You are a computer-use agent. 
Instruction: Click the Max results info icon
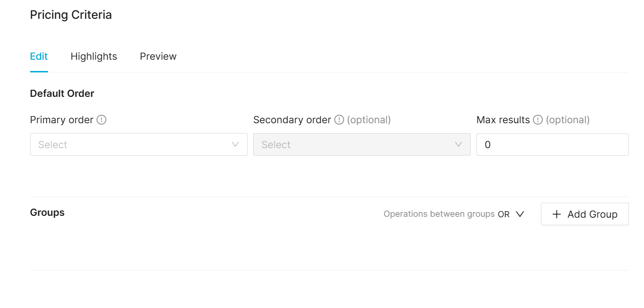[x=538, y=120]
